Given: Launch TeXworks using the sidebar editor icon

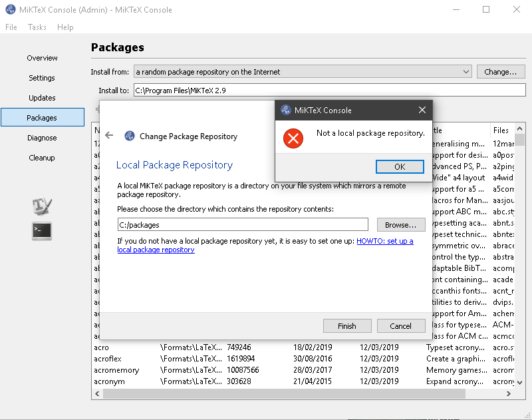Looking at the screenshot, I should tap(41, 207).
